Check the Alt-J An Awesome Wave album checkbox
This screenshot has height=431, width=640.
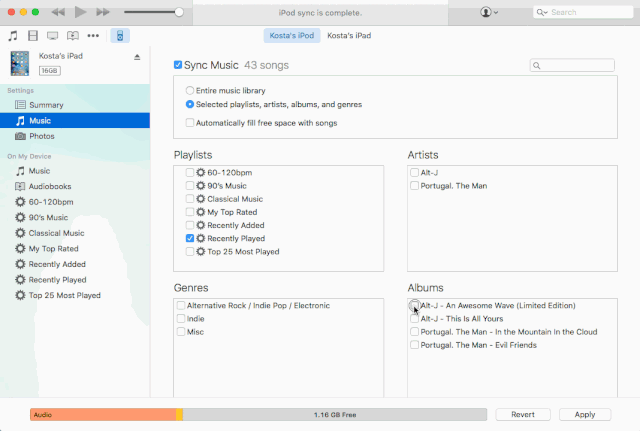pyautogui.click(x=414, y=305)
